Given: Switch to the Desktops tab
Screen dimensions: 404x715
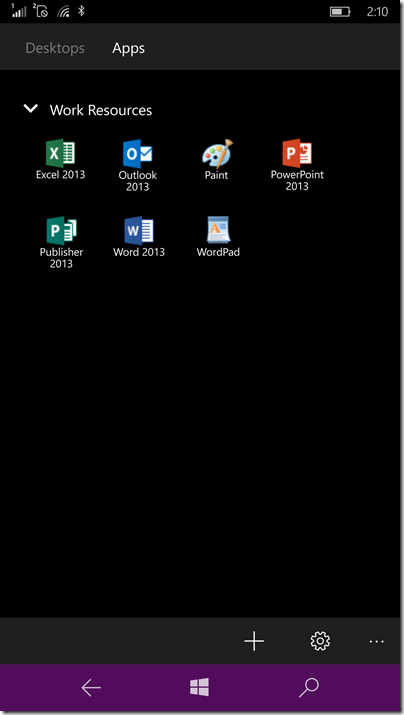Looking at the screenshot, I should point(55,48).
